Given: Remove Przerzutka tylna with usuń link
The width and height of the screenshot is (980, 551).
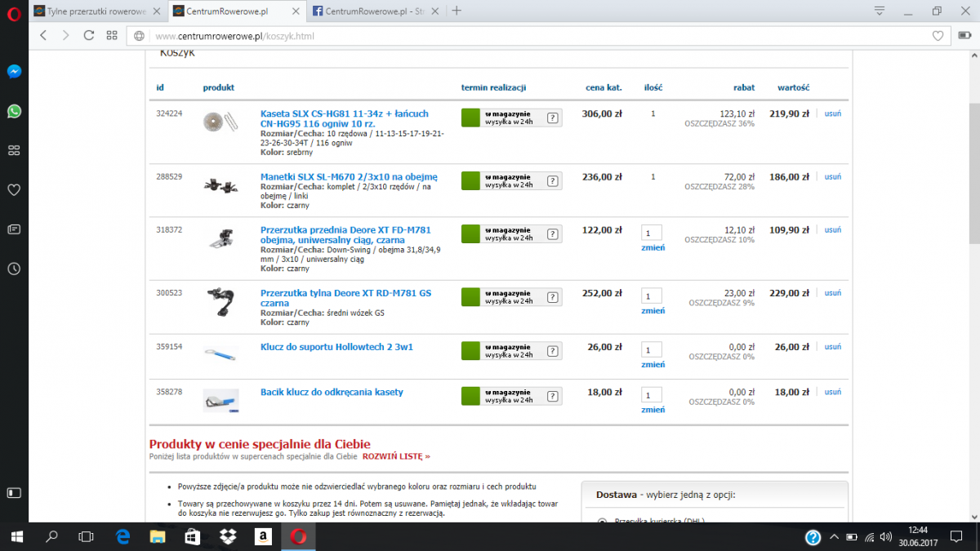Looking at the screenshot, I should pyautogui.click(x=832, y=293).
